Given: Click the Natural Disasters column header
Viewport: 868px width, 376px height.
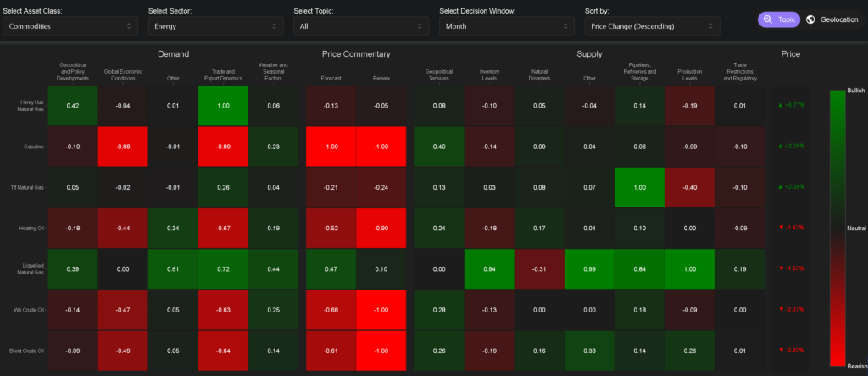Looking at the screenshot, I should (x=539, y=75).
